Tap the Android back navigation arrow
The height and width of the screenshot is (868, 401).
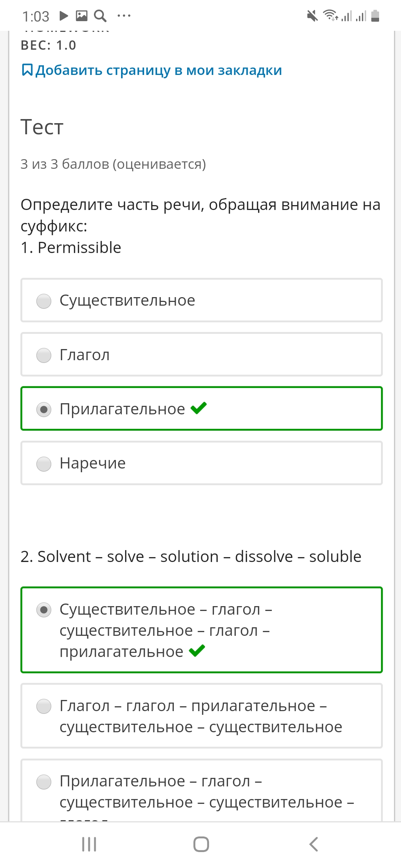tap(314, 844)
